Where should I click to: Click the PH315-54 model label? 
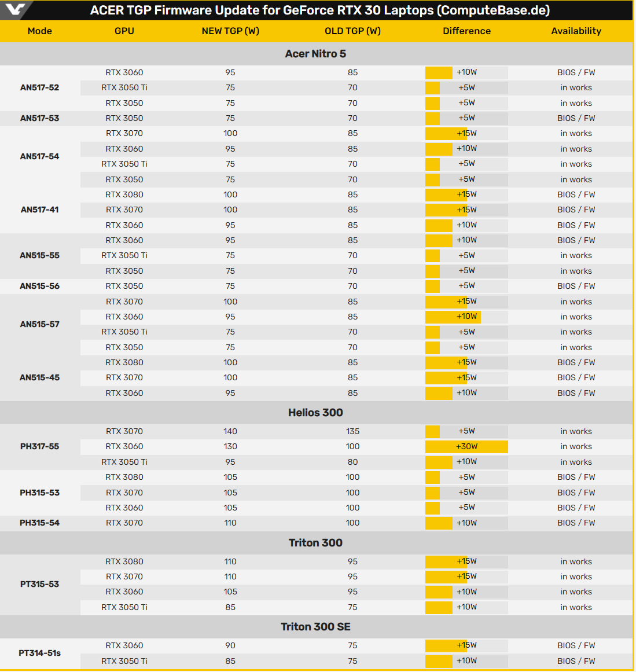click(39, 523)
